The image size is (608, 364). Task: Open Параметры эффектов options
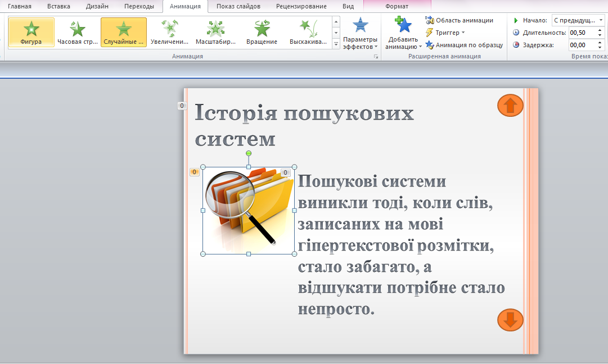[360, 34]
